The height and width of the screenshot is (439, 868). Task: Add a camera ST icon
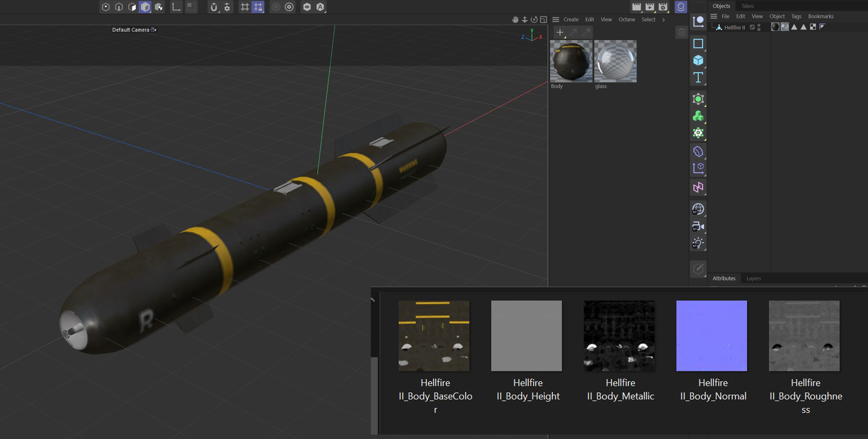[698, 226]
